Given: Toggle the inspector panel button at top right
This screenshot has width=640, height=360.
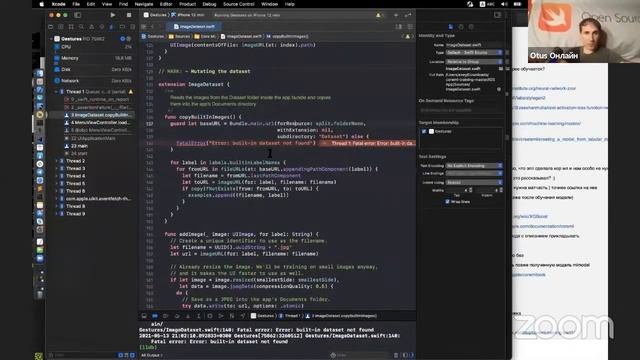Looking at the screenshot, I should [497, 15].
